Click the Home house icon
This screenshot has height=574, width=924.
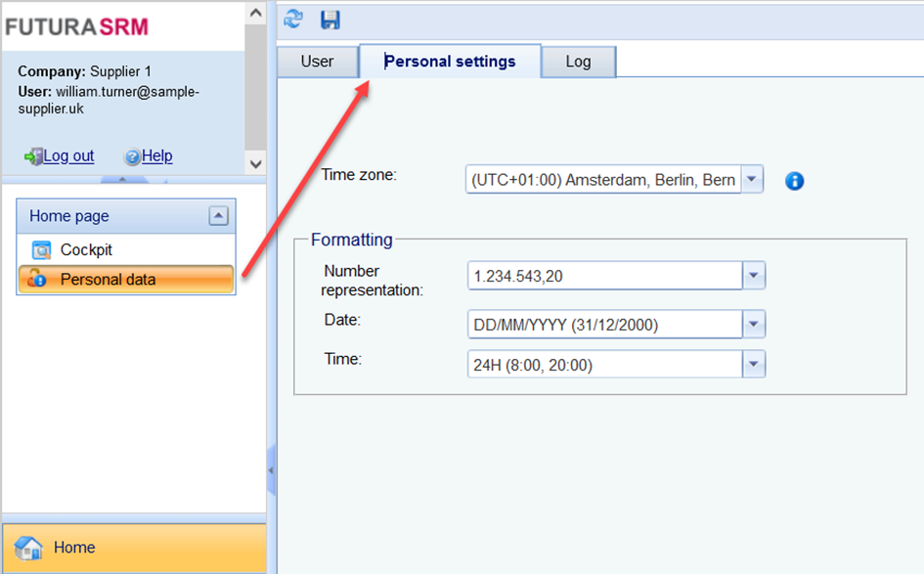coord(28,548)
